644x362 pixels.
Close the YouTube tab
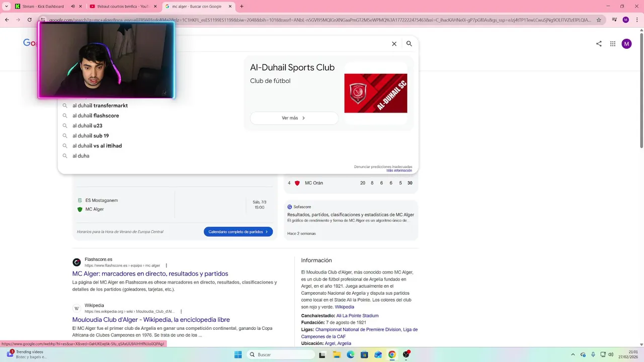point(155,7)
